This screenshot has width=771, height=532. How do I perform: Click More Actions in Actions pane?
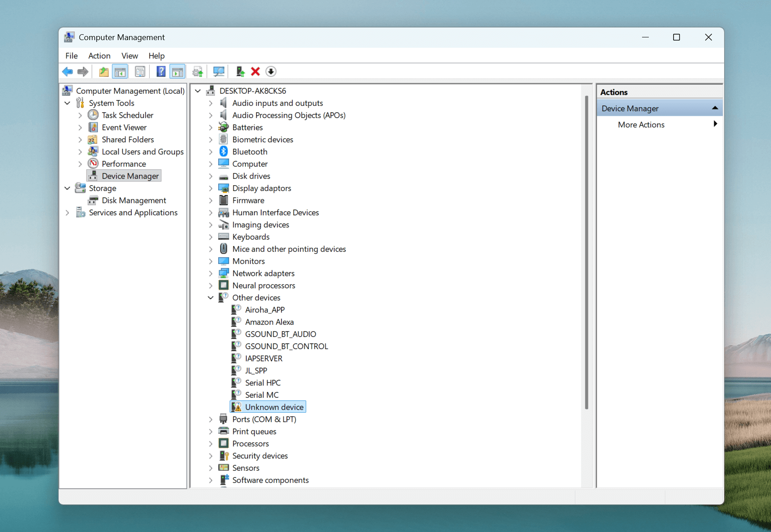pyautogui.click(x=641, y=125)
